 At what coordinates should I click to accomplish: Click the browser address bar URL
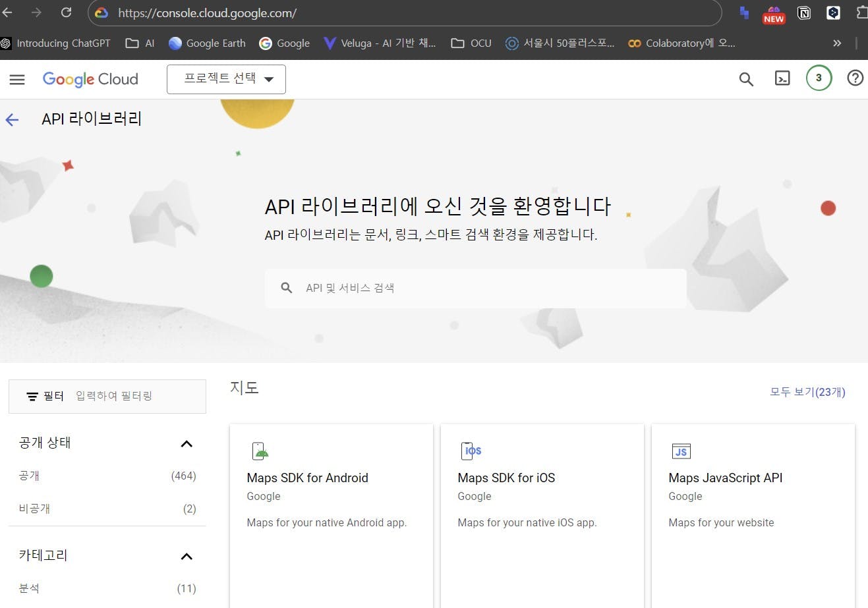(207, 13)
